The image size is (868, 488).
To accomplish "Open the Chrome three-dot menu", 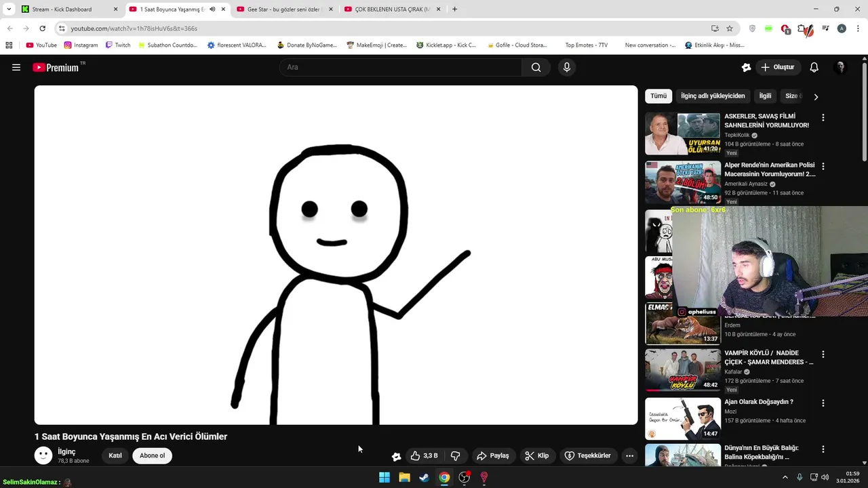I will (x=859, y=28).
